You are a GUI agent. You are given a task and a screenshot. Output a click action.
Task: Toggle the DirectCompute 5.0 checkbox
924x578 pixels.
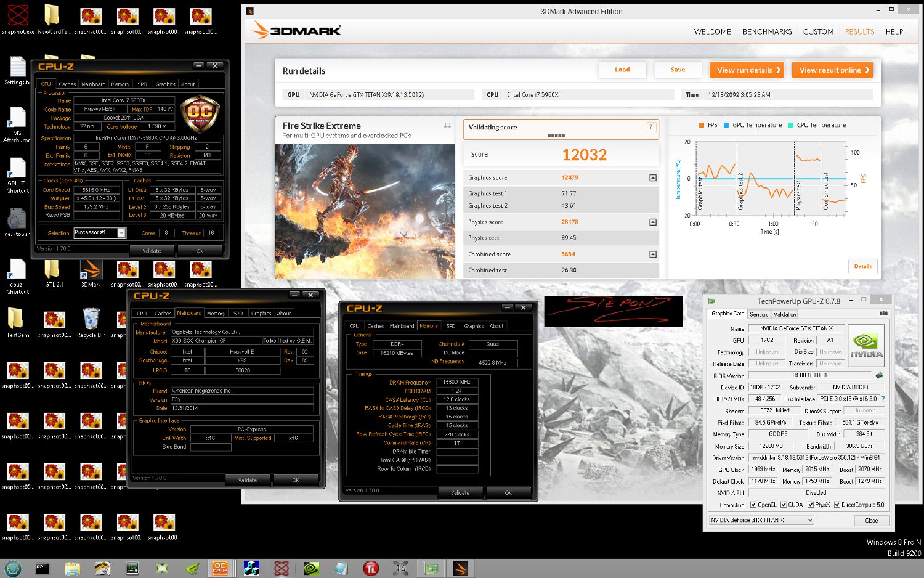point(837,505)
